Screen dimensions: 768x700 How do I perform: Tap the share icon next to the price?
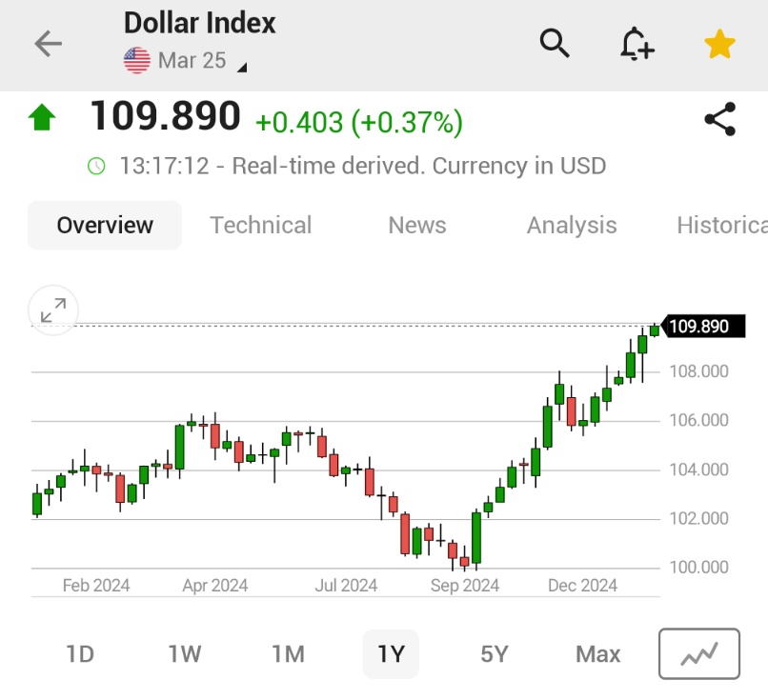click(719, 118)
